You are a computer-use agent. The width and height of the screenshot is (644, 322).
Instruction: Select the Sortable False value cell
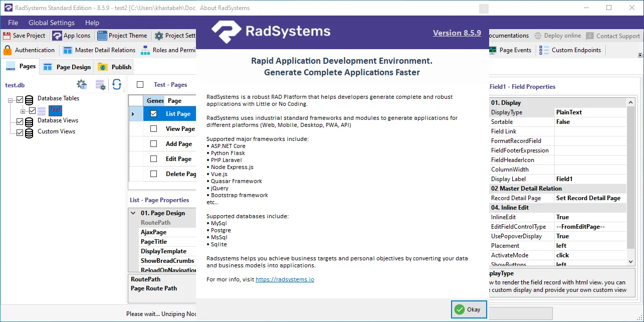590,122
